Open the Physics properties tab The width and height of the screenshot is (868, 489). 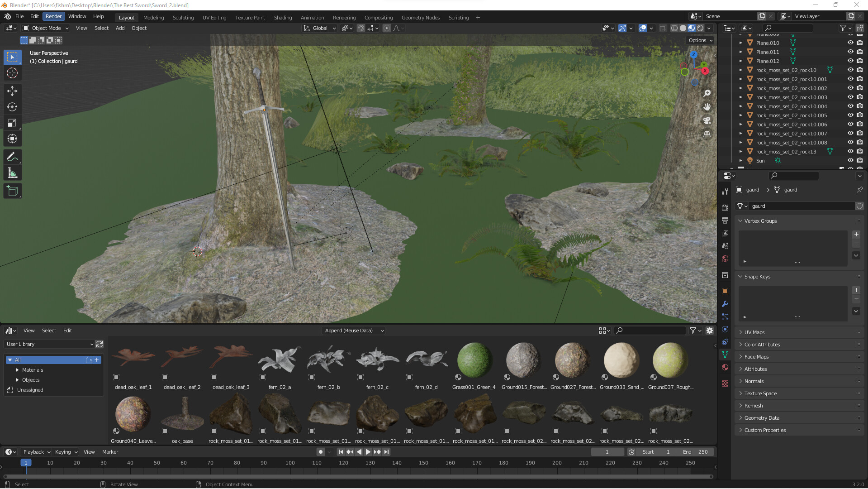tap(725, 329)
